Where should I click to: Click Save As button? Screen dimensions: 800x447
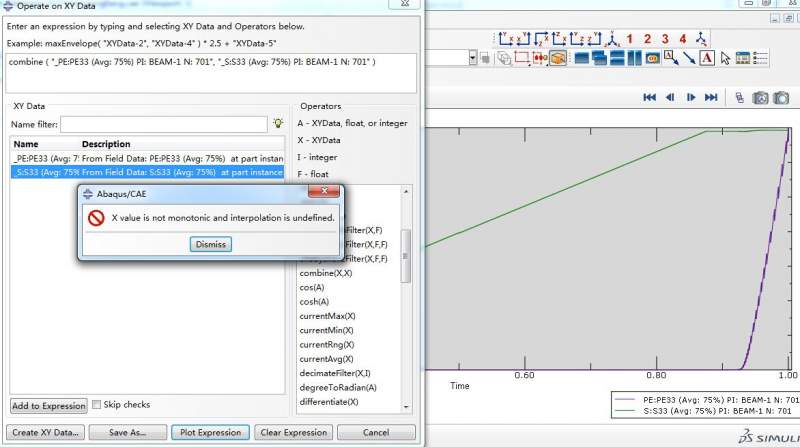(x=128, y=432)
